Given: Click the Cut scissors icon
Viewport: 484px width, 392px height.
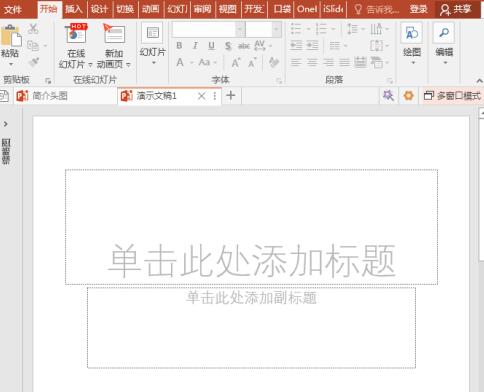Looking at the screenshot, I should [x=33, y=29].
